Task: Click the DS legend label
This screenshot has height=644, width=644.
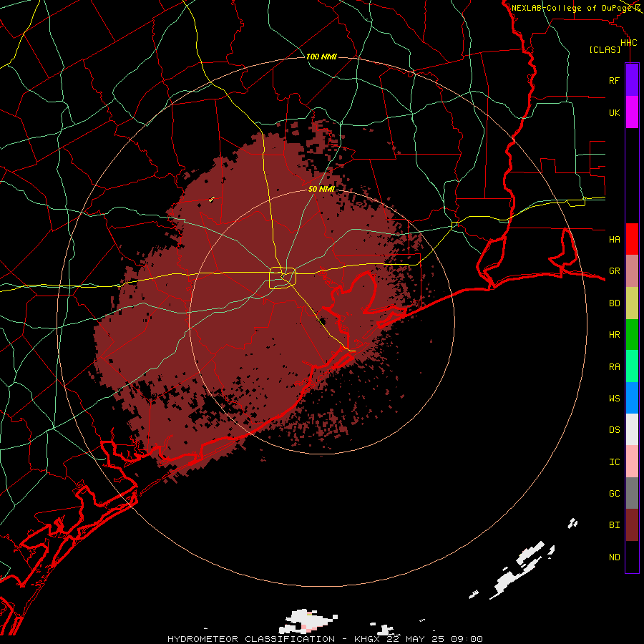Action: point(614,430)
